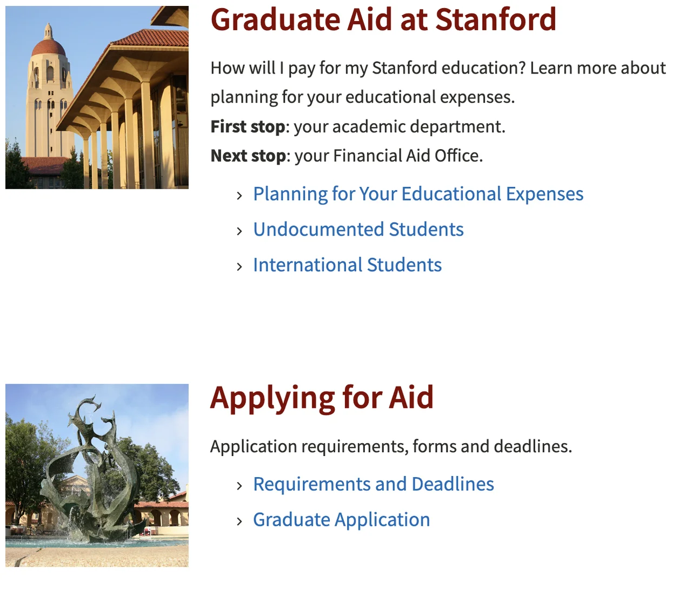Click the chevron beside Undocumented Students
This screenshot has height=616, width=692.
tap(239, 231)
